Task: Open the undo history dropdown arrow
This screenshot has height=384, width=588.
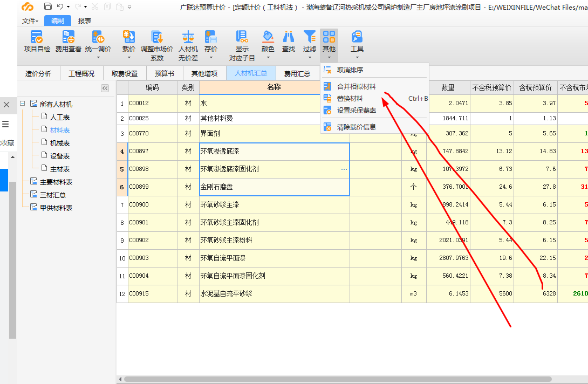Action: 69,7
